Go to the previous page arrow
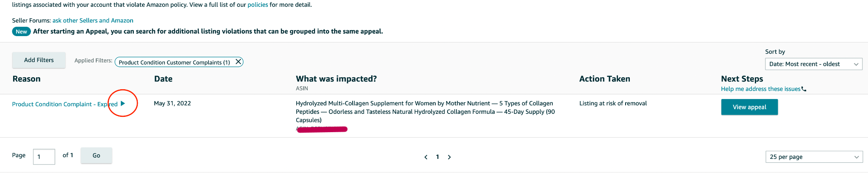The image size is (868, 178). click(426, 157)
